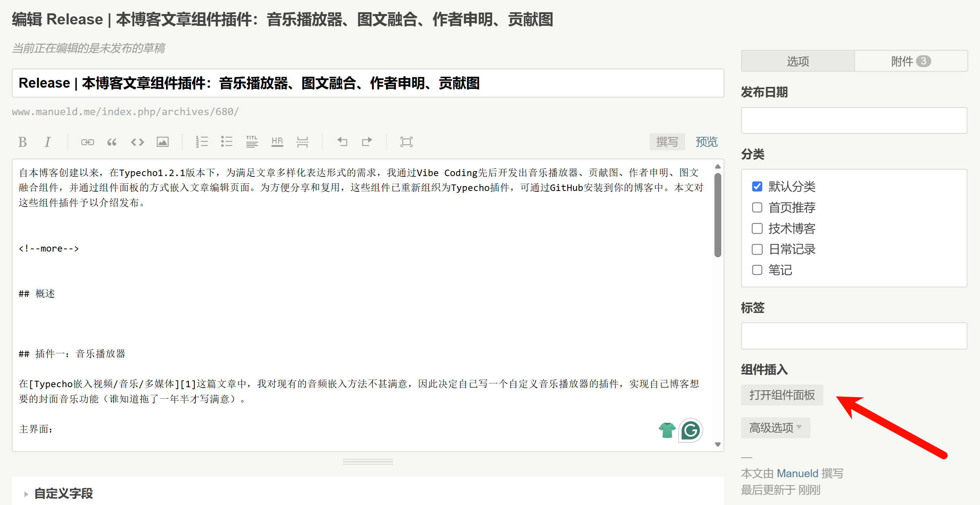
Task: Open the component panel via 打开组件面板
Action: coord(782,395)
